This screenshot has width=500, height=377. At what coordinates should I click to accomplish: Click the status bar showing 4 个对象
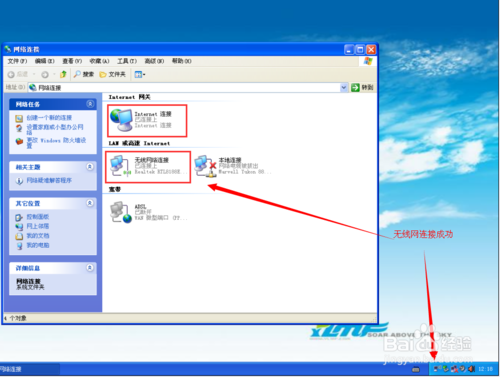click(x=190, y=318)
